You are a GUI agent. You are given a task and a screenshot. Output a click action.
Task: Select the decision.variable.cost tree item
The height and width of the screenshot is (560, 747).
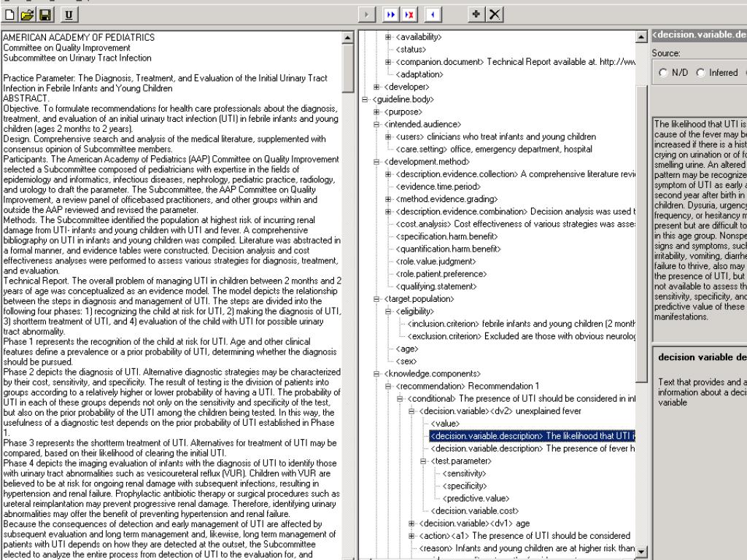click(x=474, y=511)
